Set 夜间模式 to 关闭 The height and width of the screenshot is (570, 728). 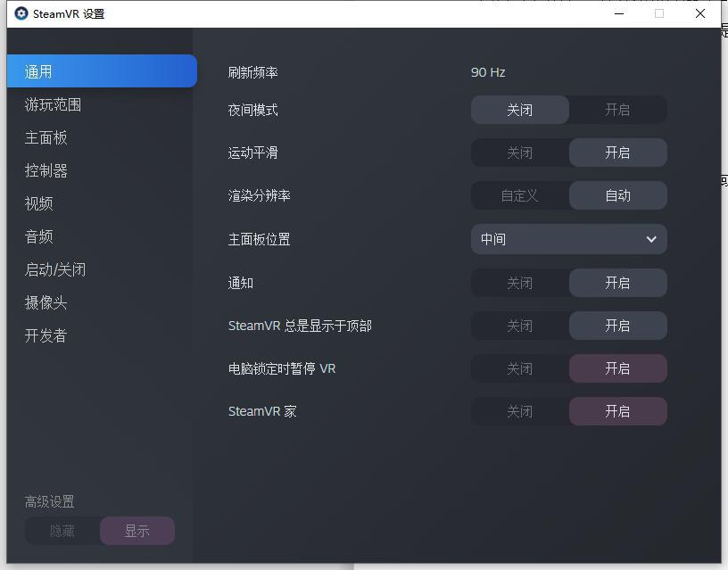click(x=520, y=110)
